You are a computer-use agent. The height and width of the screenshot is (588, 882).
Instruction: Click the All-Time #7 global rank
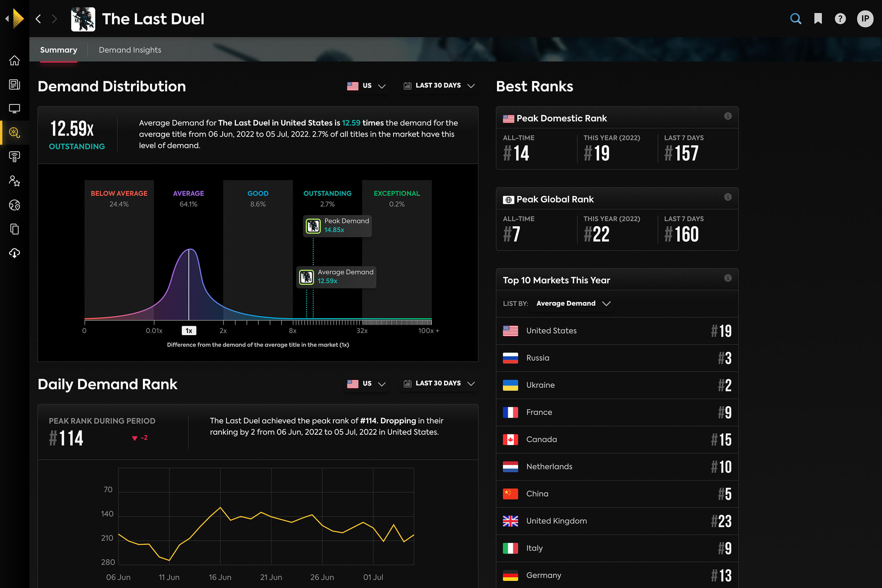click(512, 234)
